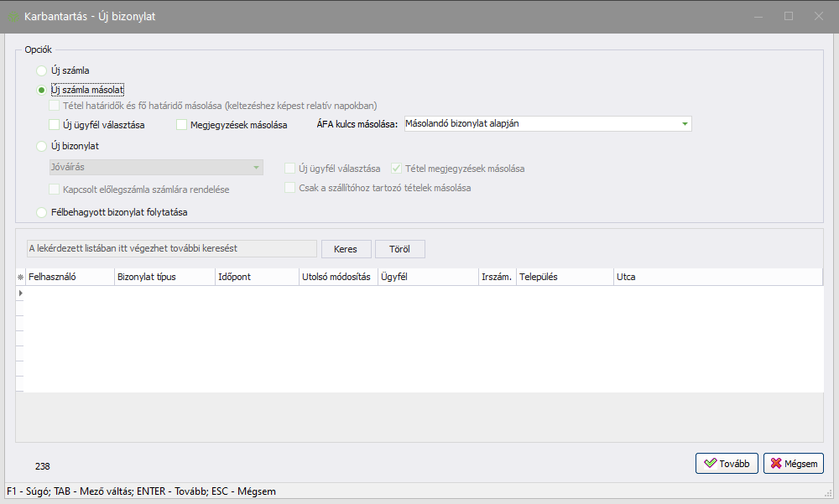
Task: Select Félbehagyott bizonylat folytatása option
Action: point(42,212)
